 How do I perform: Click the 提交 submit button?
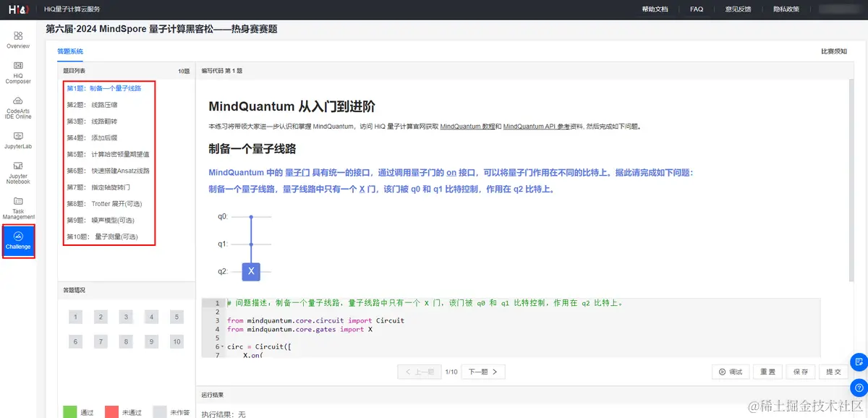(833, 372)
